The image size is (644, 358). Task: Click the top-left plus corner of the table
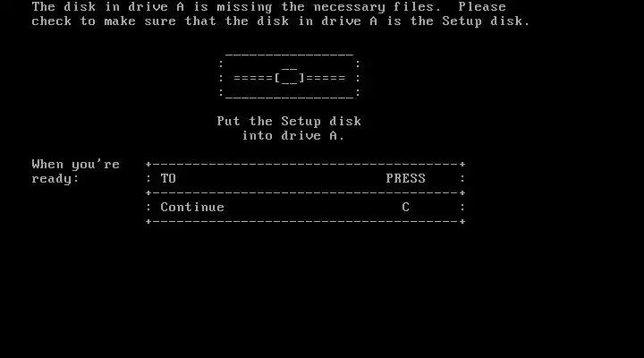coord(148,164)
